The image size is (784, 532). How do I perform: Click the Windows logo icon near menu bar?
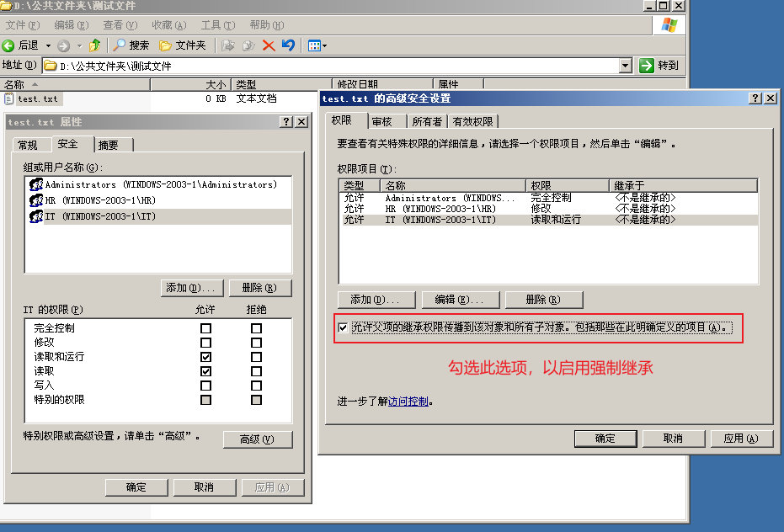(669, 24)
